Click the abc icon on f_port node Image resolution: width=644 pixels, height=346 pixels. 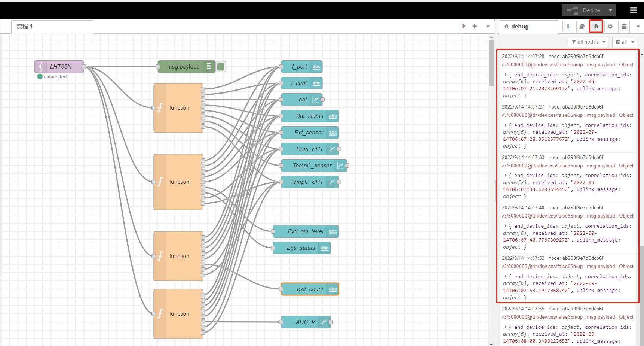pyautogui.click(x=316, y=67)
